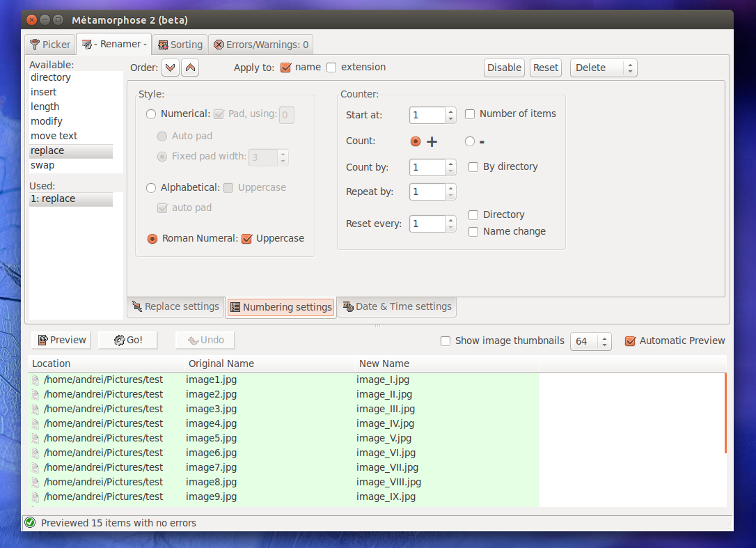Click new name image_VIII.jpg

[x=388, y=482]
